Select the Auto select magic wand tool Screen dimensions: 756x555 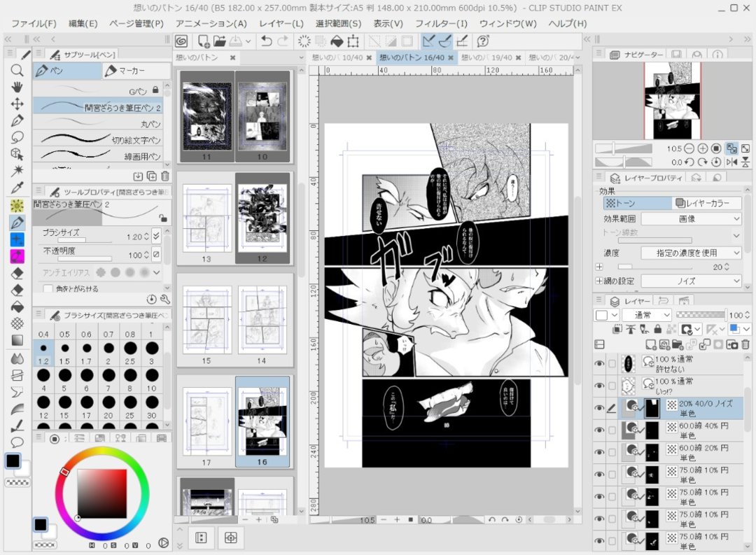pos(17,171)
